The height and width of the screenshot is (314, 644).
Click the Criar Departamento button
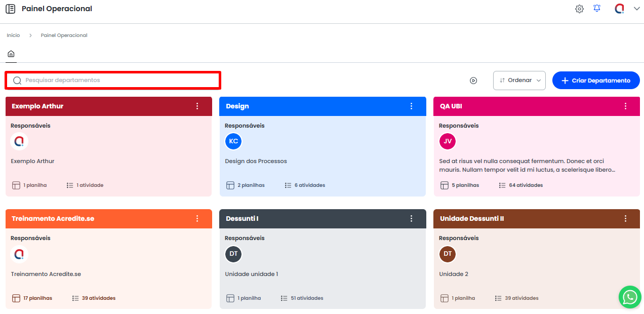pyautogui.click(x=596, y=81)
